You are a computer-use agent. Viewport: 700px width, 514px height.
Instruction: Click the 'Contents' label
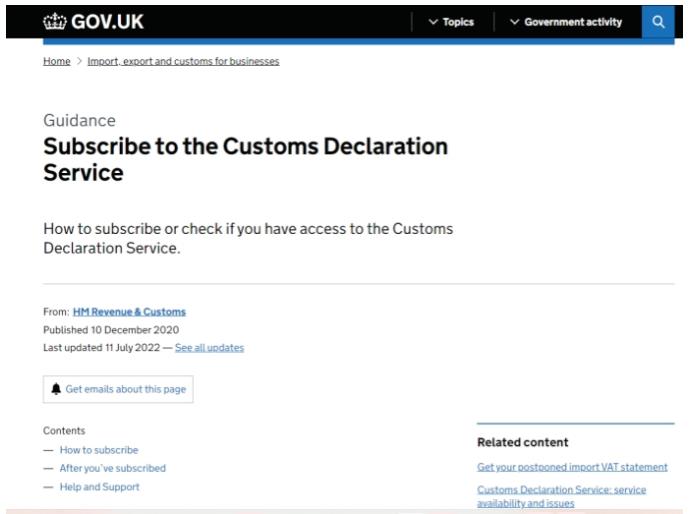point(64,430)
